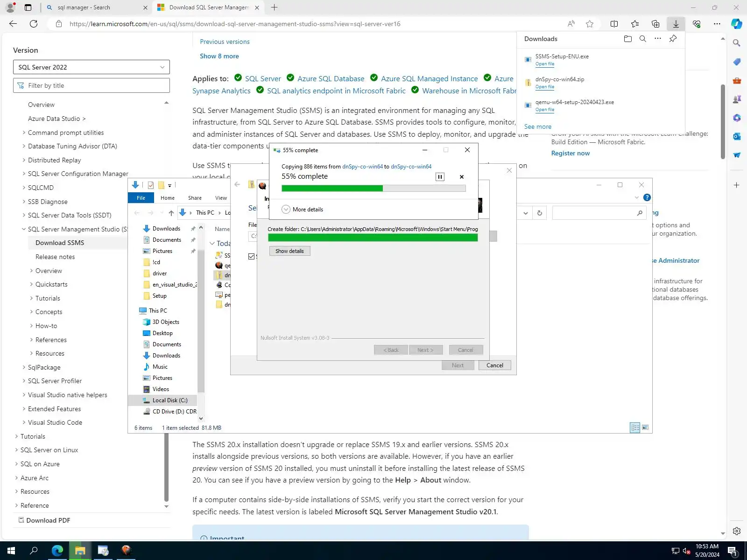Open Edge split screen view
Viewport: 747px width, 560px height.
614,24
